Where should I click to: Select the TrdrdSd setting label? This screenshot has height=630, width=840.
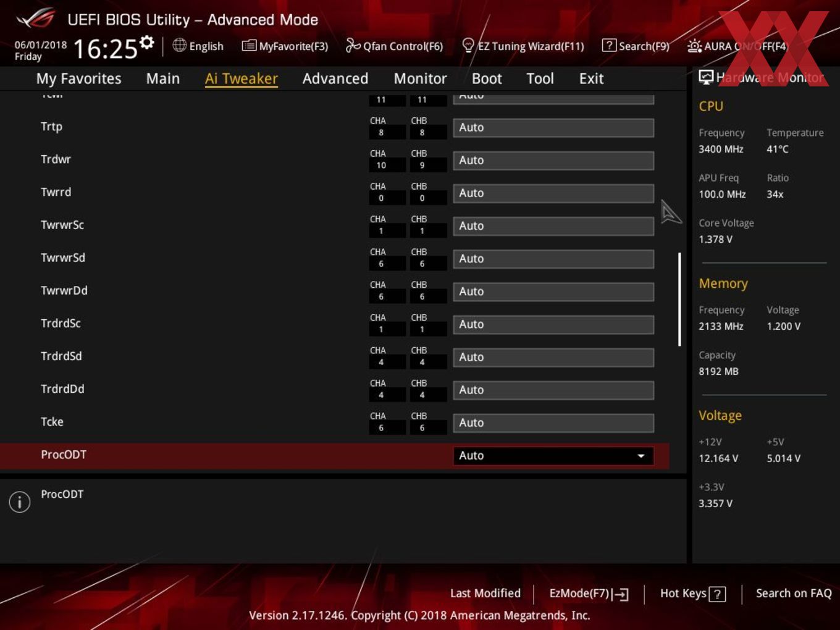(x=61, y=356)
